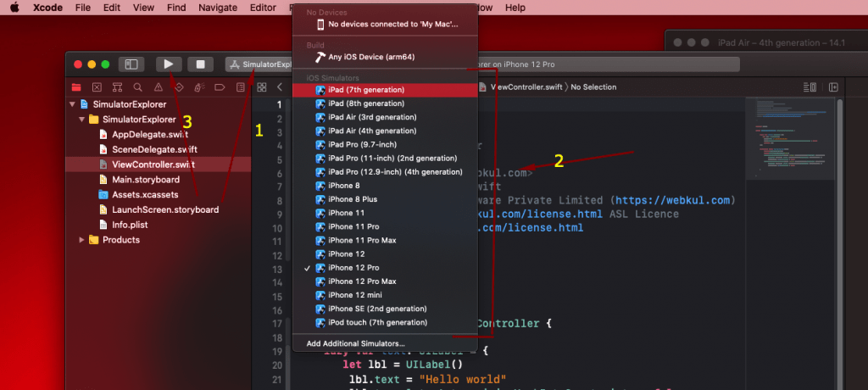Open the View menu
This screenshot has width=868, height=390.
pyautogui.click(x=143, y=8)
